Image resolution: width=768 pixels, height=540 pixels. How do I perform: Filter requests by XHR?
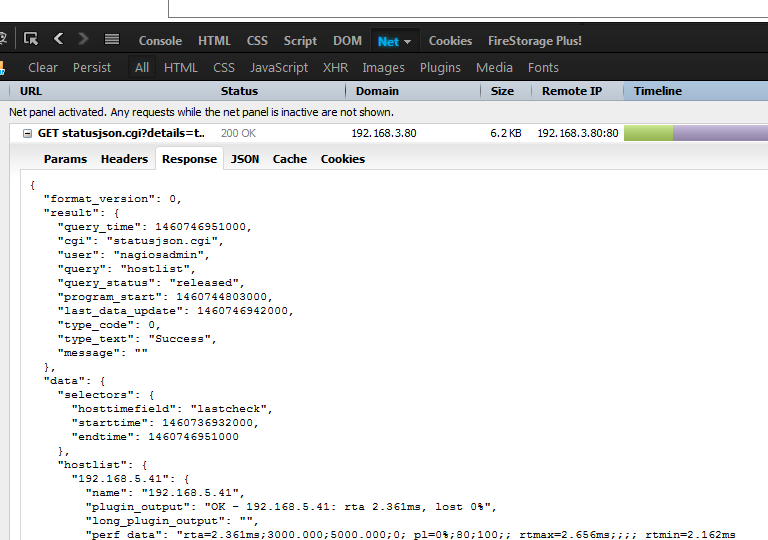tap(335, 68)
